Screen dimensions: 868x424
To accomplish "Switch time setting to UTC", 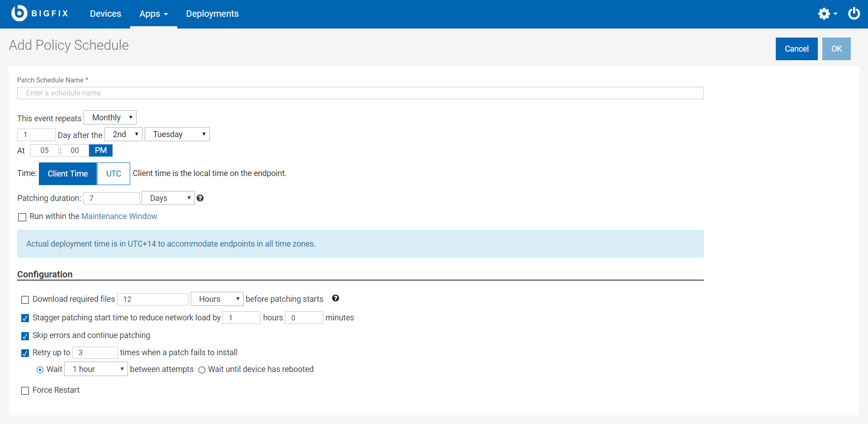I will pyautogui.click(x=113, y=174).
